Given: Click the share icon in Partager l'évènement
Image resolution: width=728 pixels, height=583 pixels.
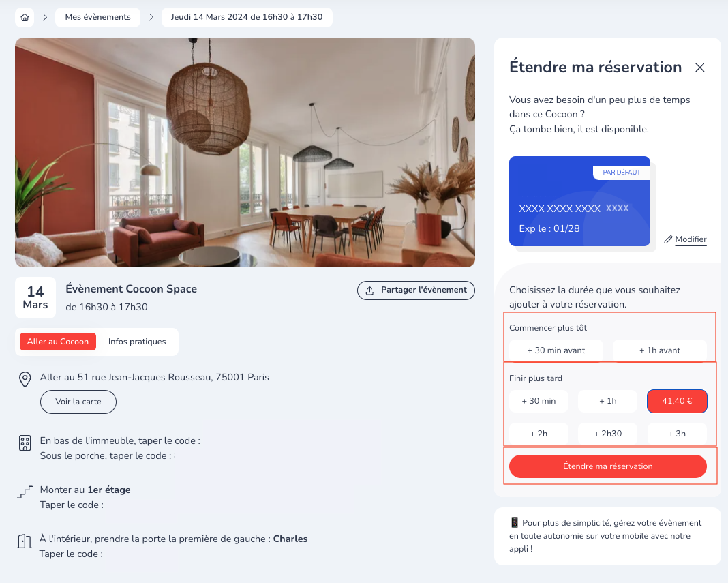Looking at the screenshot, I should point(370,290).
